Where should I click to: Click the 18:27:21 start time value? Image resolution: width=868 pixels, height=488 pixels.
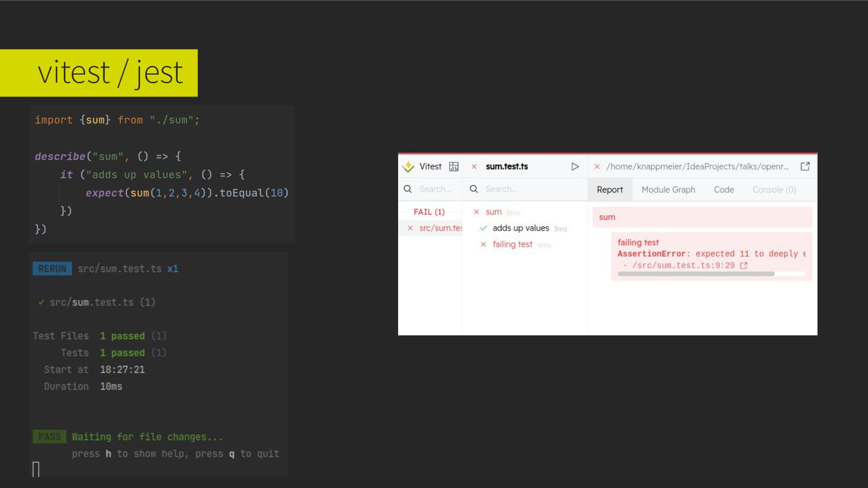pos(122,369)
